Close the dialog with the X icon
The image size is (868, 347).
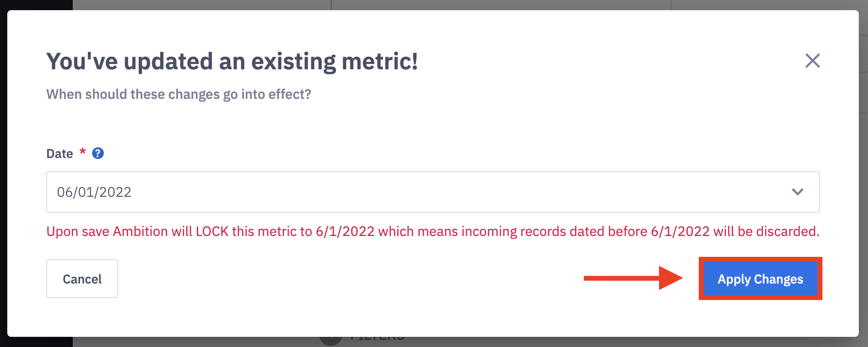click(x=812, y=61)
